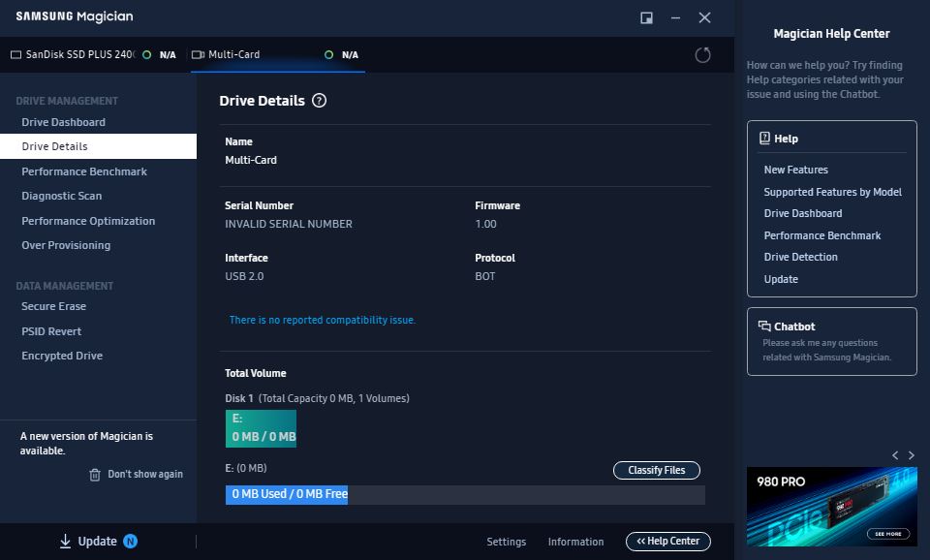Click the Update download arrow icon
The height and width of the screenshot is (560, 930).
point(65,541)
